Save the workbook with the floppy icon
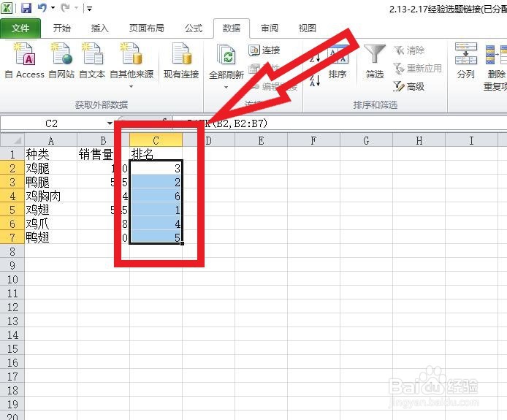507x420 pixels. (x=26, y=8)
